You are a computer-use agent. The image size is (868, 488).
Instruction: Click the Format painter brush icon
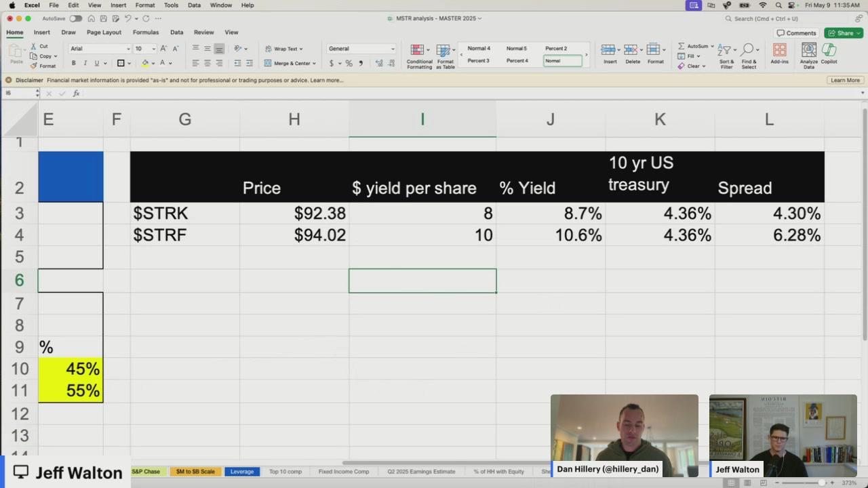pos(33,66)
